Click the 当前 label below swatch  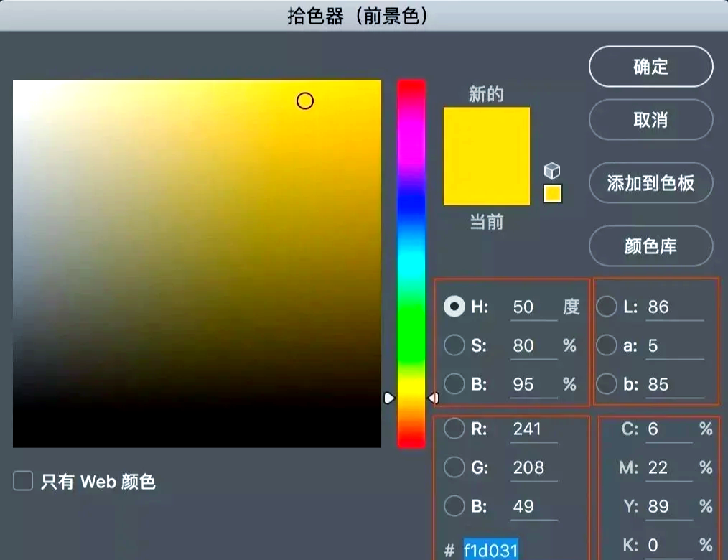coord(487,222)
